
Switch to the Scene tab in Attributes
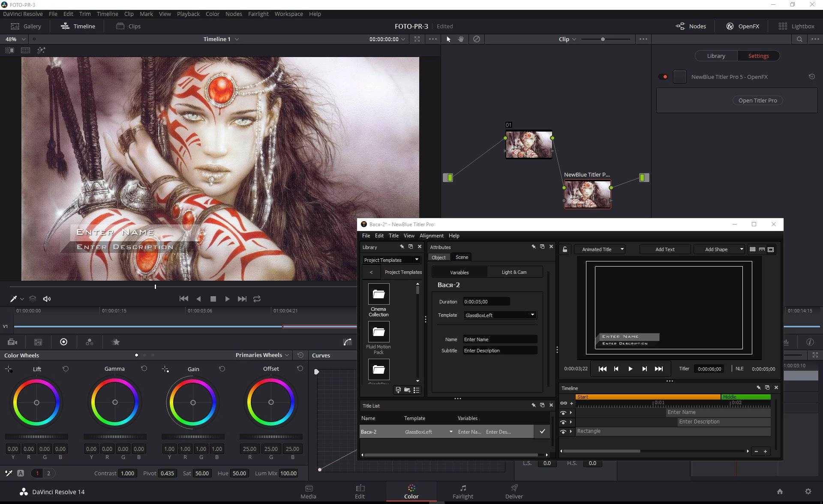[x=462, y=257]
